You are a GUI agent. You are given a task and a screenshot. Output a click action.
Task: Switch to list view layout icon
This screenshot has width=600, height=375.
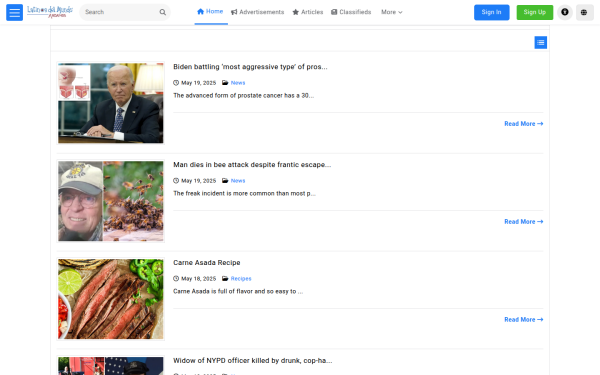(x=541, y=42)
